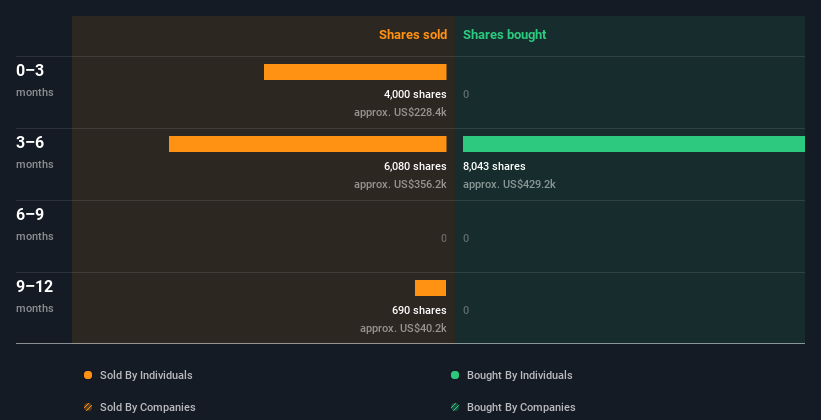Click the green bar for 3–6 months bought

click(634, 144)
